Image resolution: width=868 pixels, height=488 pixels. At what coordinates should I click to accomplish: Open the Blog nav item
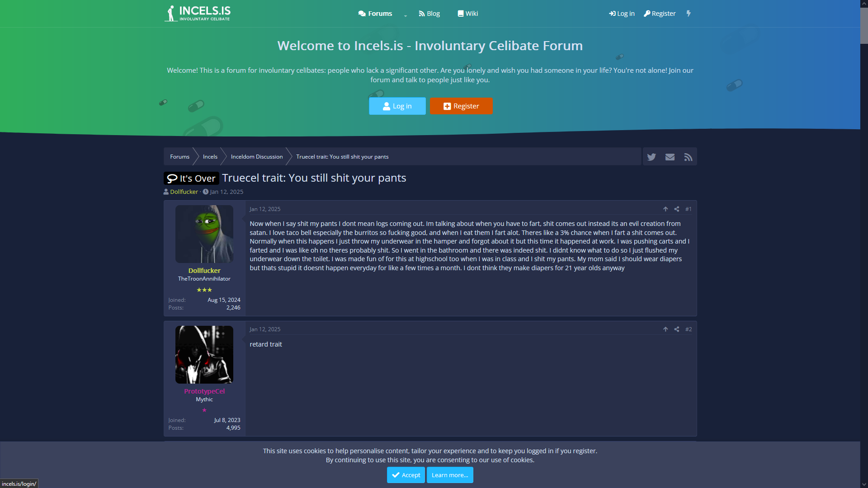click(x=429, y=14)
